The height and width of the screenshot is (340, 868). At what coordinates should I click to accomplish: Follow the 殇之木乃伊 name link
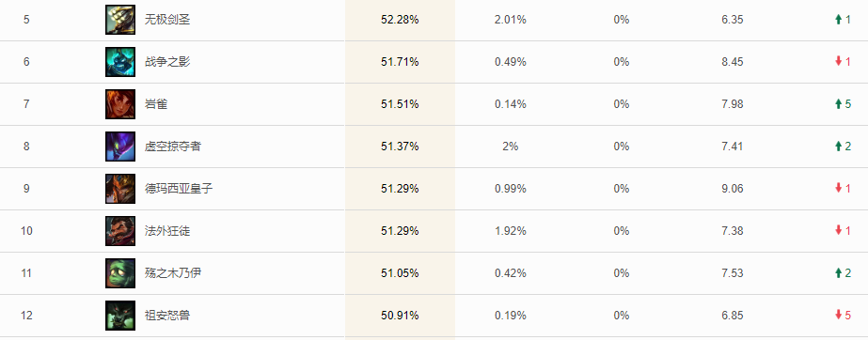pyautogui.click(x=173, y=273)
